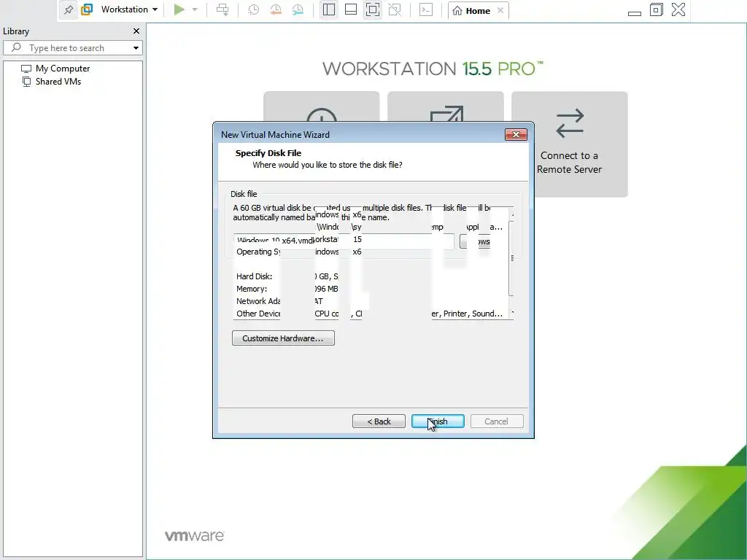The height and width of the screenshot is (560, 747).
Task: Click the Unity mode icon
Action: click(395, 9)
